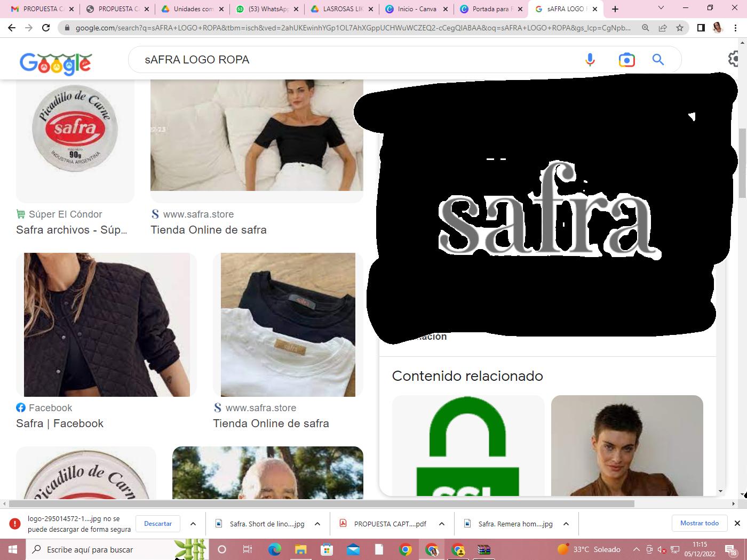Open a new browser tab
This screenshot has height=560, width=747.
click(615, 9)
